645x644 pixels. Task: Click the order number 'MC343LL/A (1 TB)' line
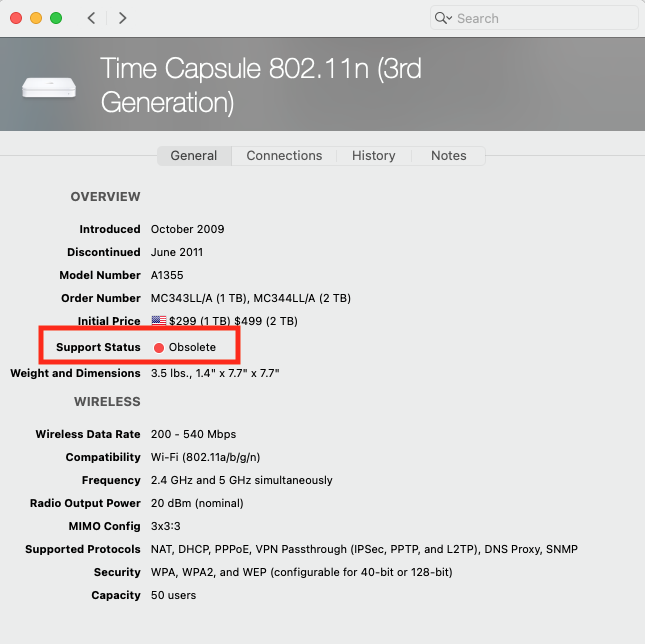coord(251,298)
